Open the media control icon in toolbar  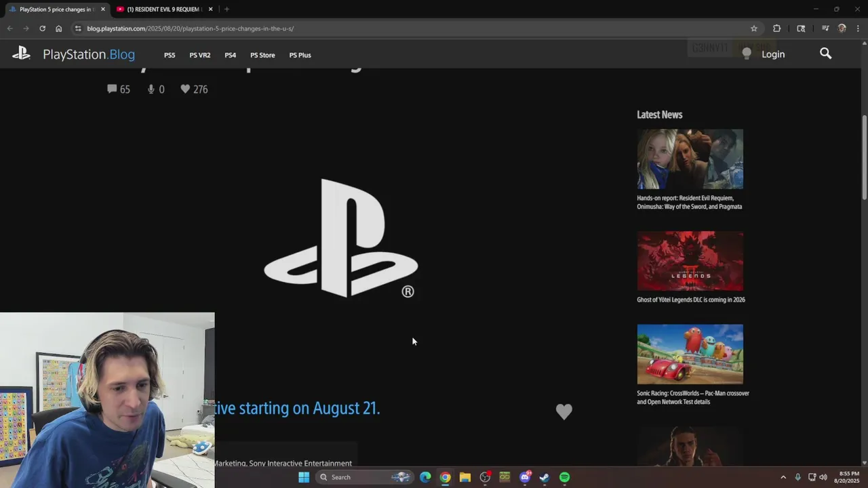pos(825,28)
